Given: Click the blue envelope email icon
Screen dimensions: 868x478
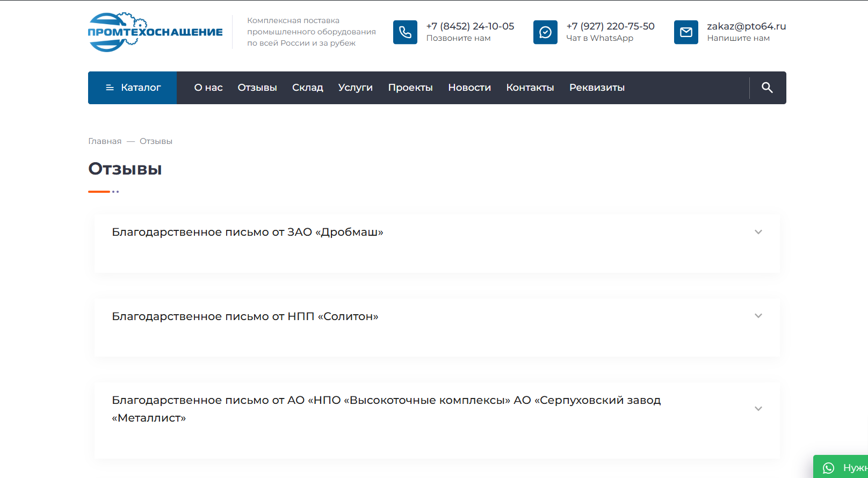Looking at the screenshot, I should 686,32.
